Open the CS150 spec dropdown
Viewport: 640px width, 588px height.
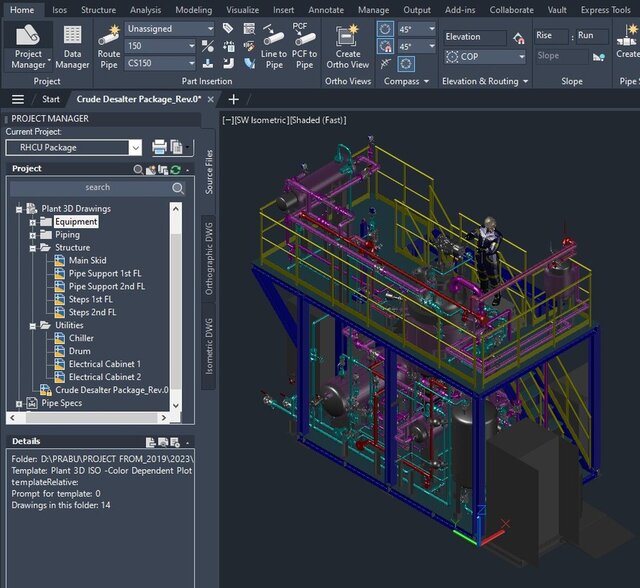(x=160, y=63)
